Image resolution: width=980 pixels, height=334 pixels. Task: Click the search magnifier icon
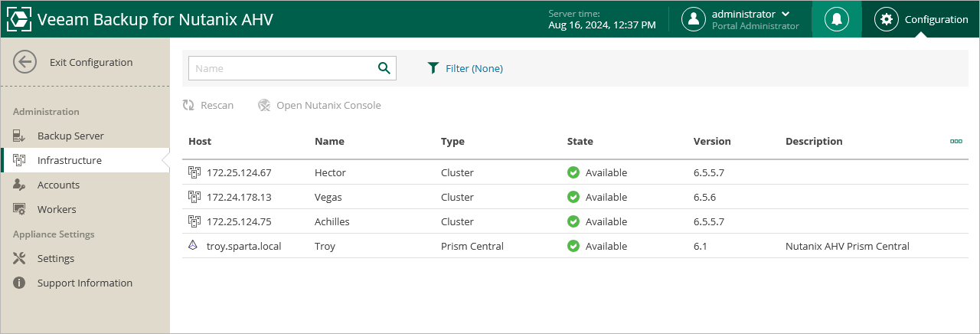pos(384,68)
